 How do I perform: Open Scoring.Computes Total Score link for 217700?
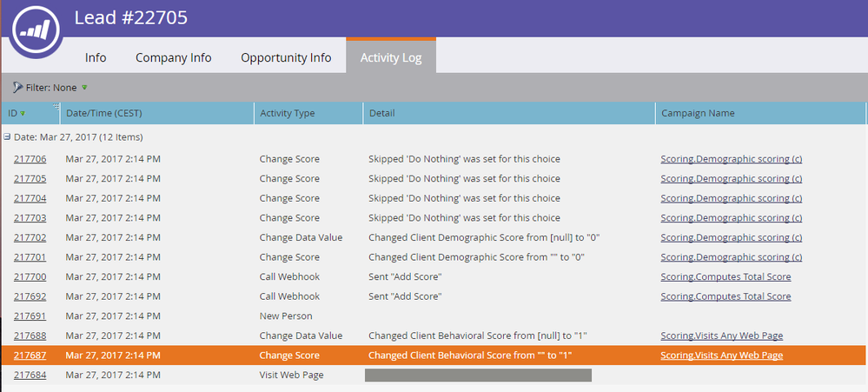coord(726,277)
